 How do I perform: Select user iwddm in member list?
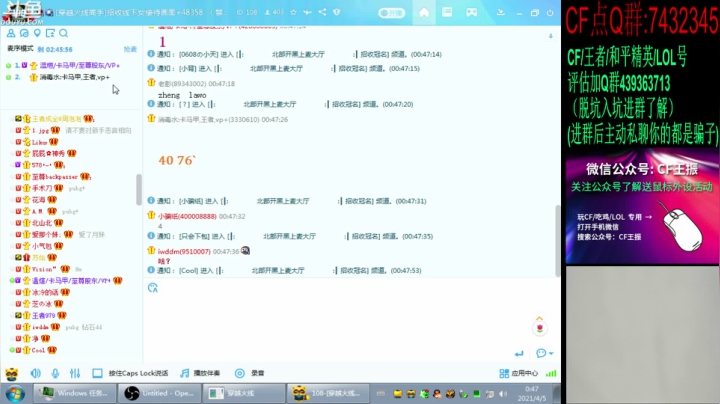[40, 327]
